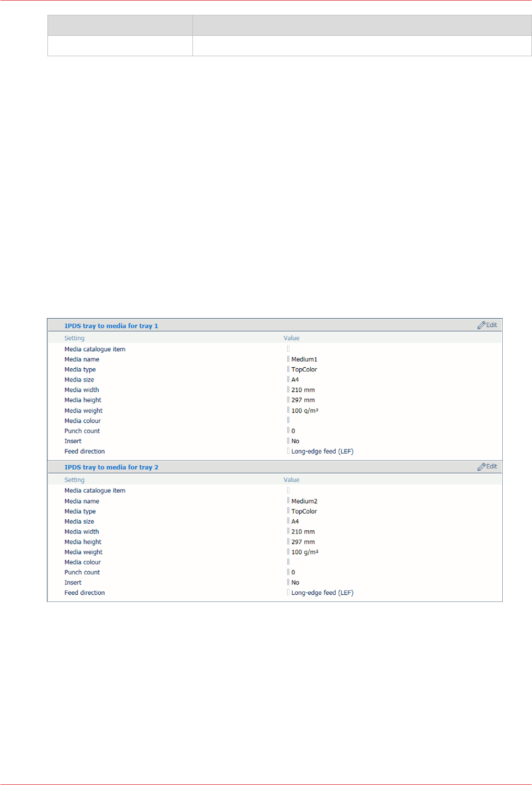This screenshot has height=785, width=532.
Task: Click 'Insert' label in tray 2
Action: tap(73, 583)
